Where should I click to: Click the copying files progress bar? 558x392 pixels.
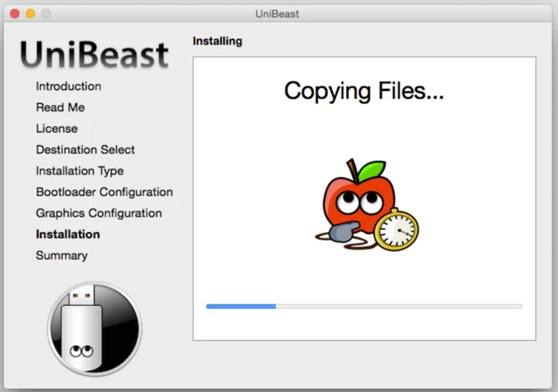(364, 306)
